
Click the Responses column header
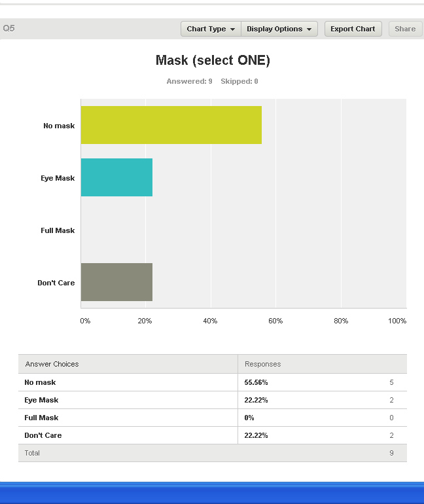point(262,364)
